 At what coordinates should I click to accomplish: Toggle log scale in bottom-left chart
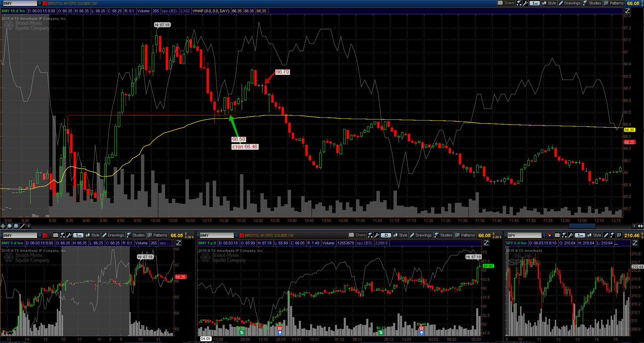coord(179,243)
